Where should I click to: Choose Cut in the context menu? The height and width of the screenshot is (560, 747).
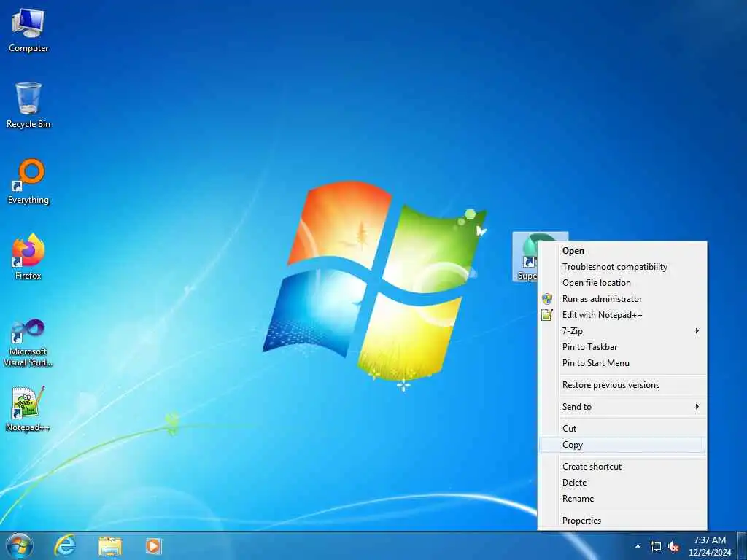tap(622, 429)
